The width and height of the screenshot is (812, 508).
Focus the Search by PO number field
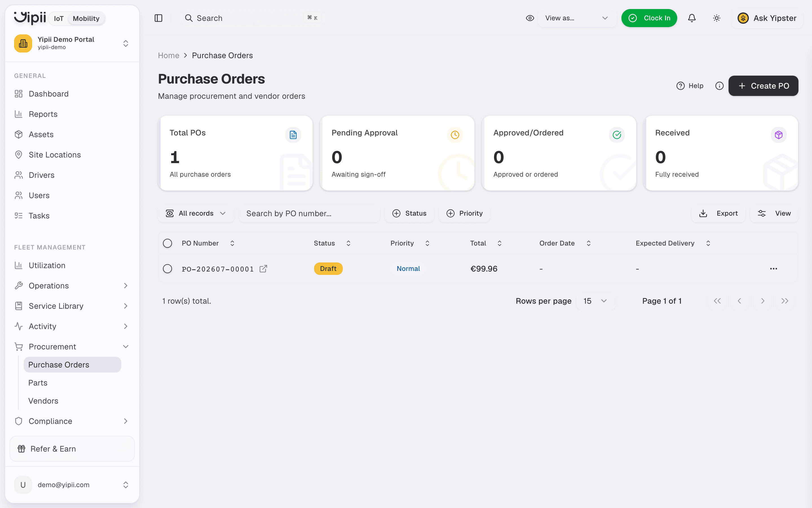coord(309,213)
